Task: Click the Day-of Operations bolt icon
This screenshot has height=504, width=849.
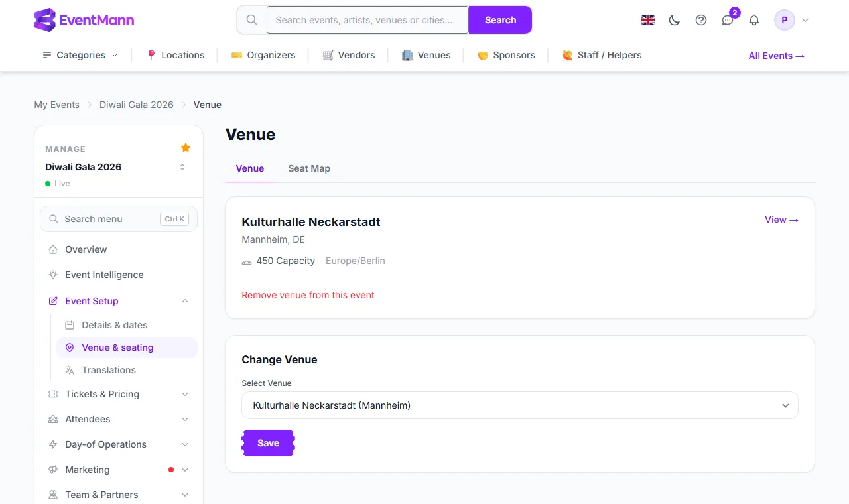Action: point(53,444)
